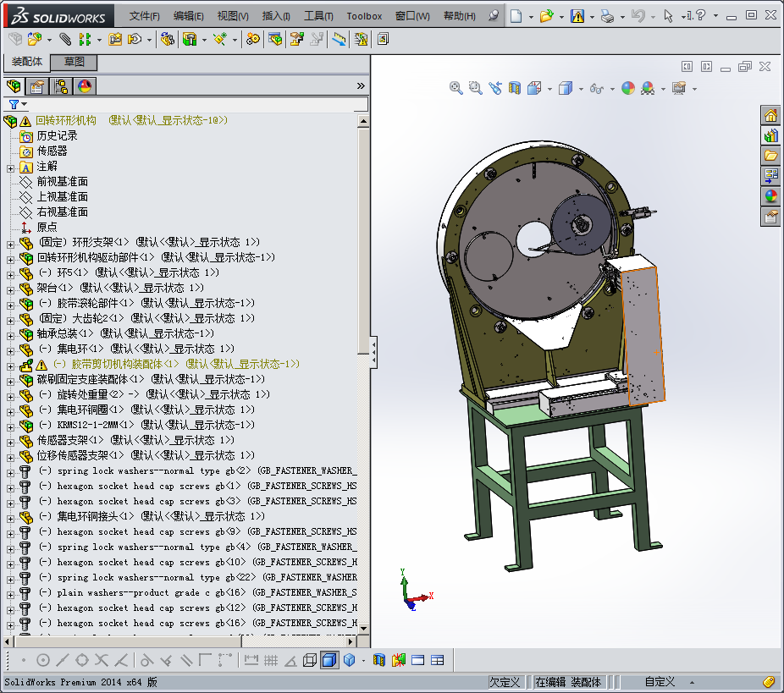This screenshot has height=693, width=784.
Task: Open the PropertyManager tab icon
Action: pyautogui.click(x=36, y=86)
